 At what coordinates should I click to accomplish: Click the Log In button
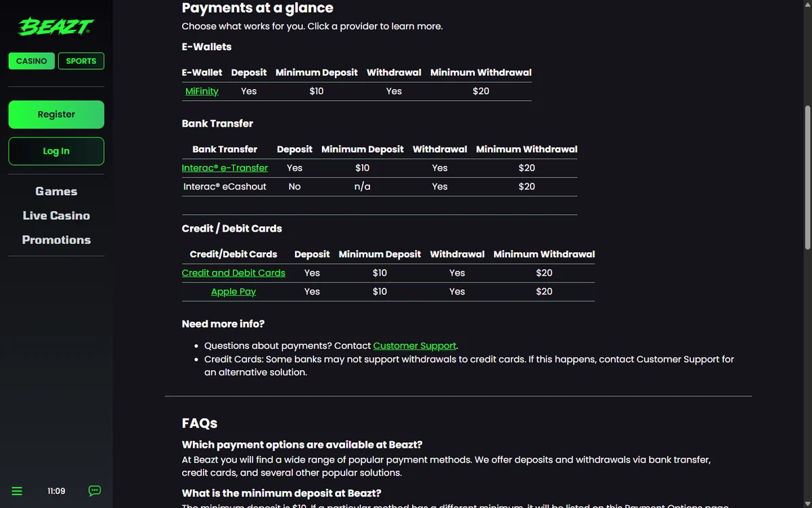pos(56,151)
